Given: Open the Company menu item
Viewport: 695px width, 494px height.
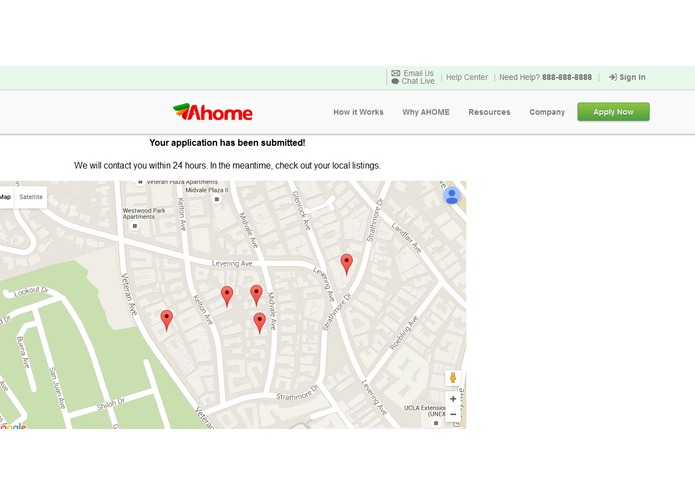Looking at the screenshot, I should click(x=547, y=112).
